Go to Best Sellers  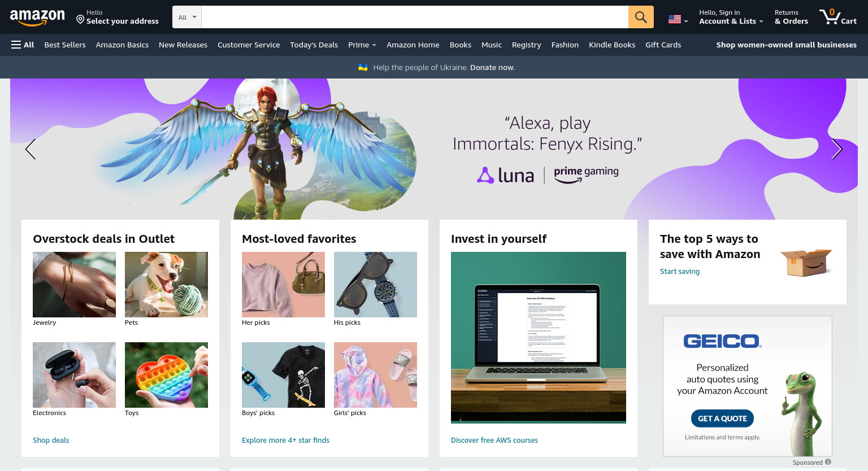[x=65, y=45]
